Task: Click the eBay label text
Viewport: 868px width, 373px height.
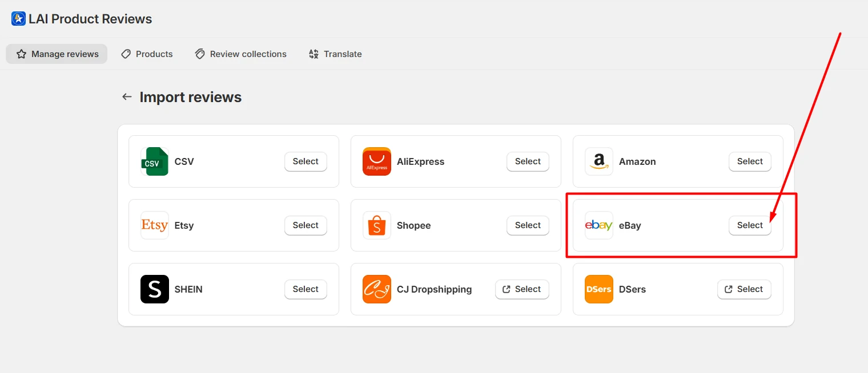Action: (630, 225)
